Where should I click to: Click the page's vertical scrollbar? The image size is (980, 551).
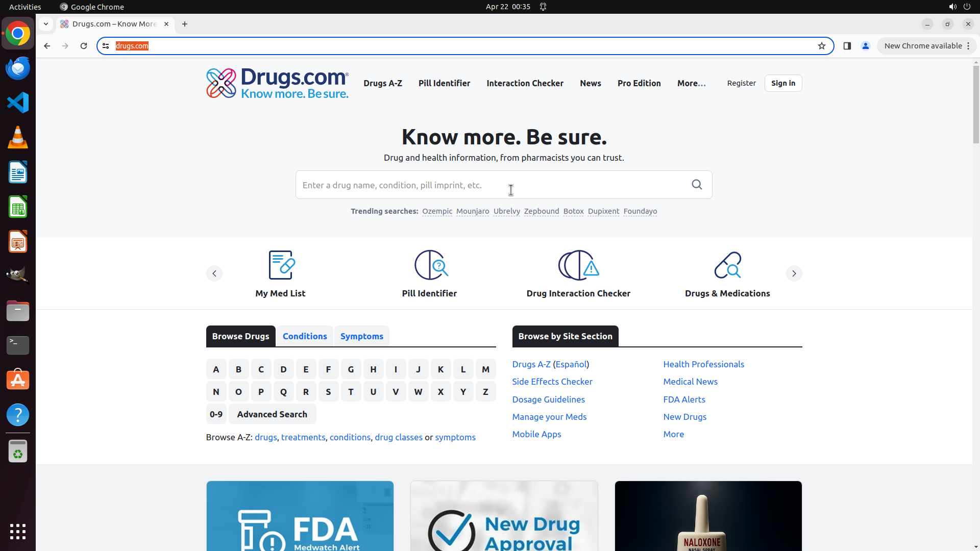click(976, 105)
